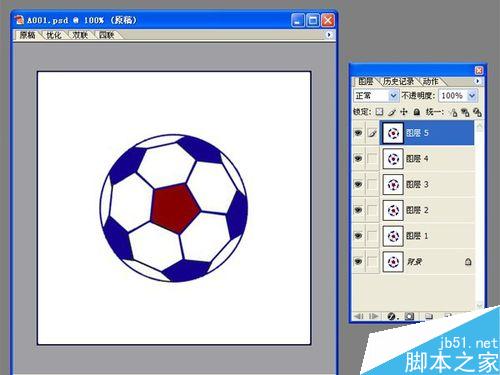The height and width of the screenshot is (375, 500).
Task: Switch to 历史记录 tab
Action: pyautogui.click(x=399, y=81)
